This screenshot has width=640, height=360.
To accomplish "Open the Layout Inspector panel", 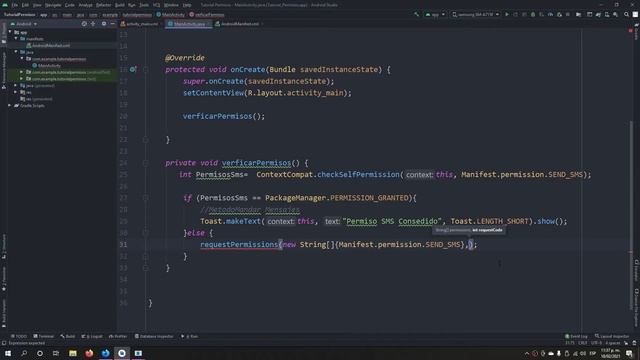I will [611, 336].
